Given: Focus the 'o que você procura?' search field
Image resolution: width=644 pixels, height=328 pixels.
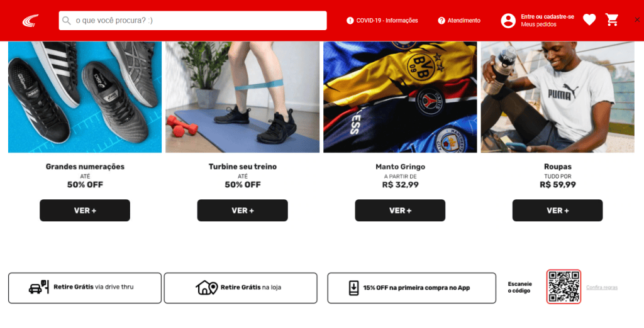Looking at the screenshot, I should [192, 21].
